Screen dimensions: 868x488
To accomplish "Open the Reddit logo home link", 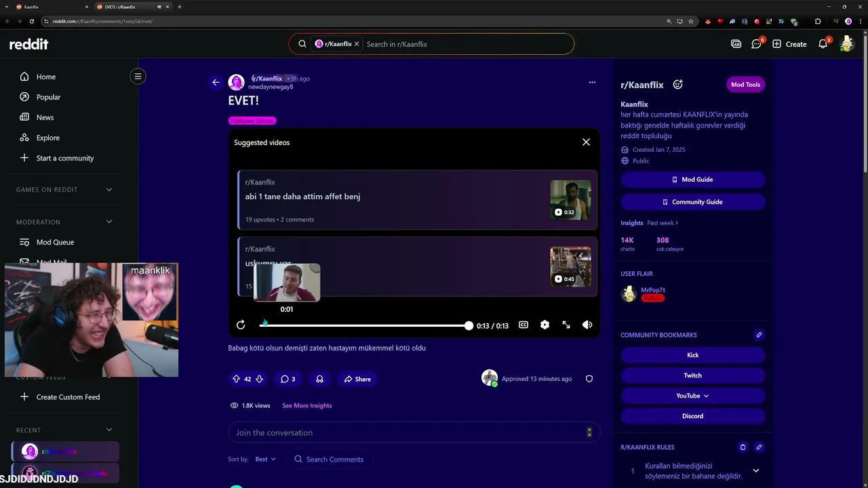I will (x=28, y=44).
